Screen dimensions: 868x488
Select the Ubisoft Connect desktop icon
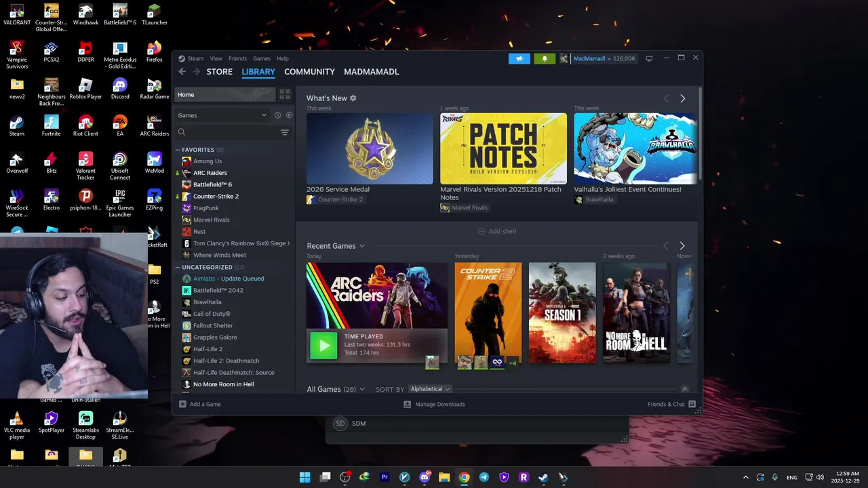tap(120, 166)
